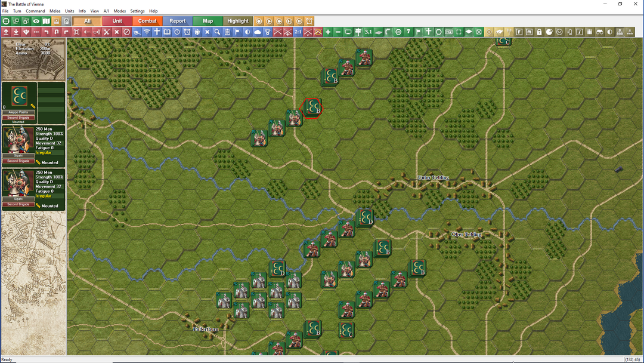Select the first Sipahi unit card
This screenshot has height=363, width=644.
33,146
